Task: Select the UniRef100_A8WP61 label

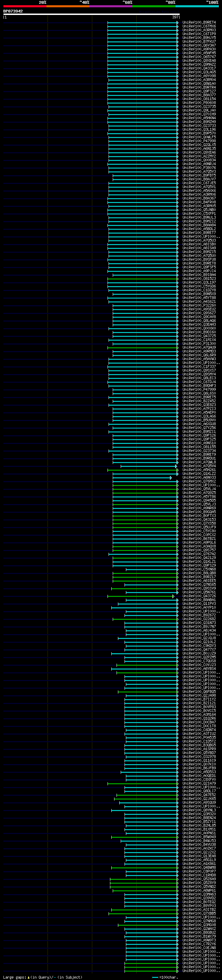Action: point(199,891)
